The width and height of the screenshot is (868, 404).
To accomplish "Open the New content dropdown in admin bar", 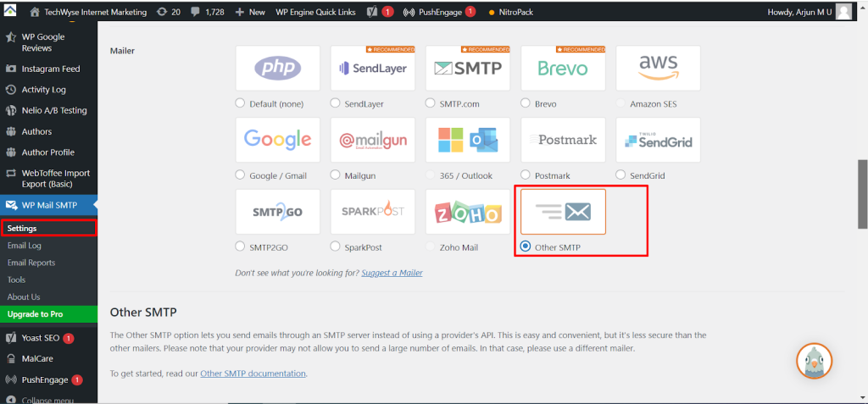I will tap(250, 12).
